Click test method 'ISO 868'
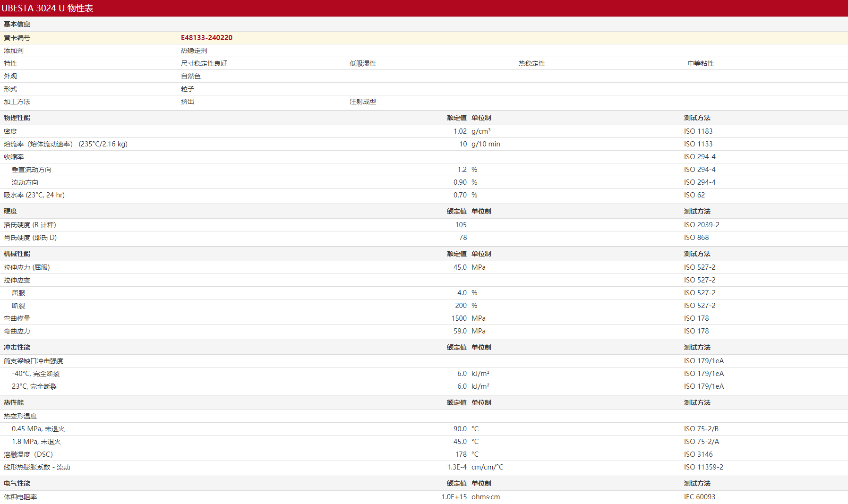The height and width of the screenshot is (504, 848). [696, 238]
